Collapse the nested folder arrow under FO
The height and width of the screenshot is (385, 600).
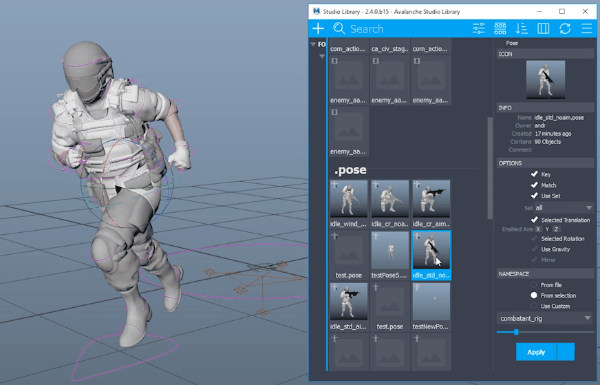pos(322,56)
